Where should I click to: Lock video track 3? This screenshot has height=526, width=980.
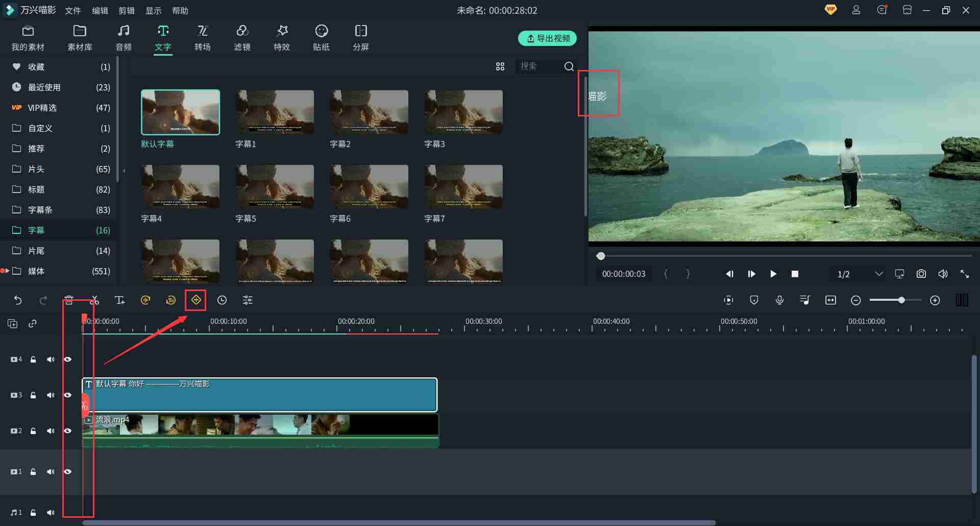(x=33, y=395)
